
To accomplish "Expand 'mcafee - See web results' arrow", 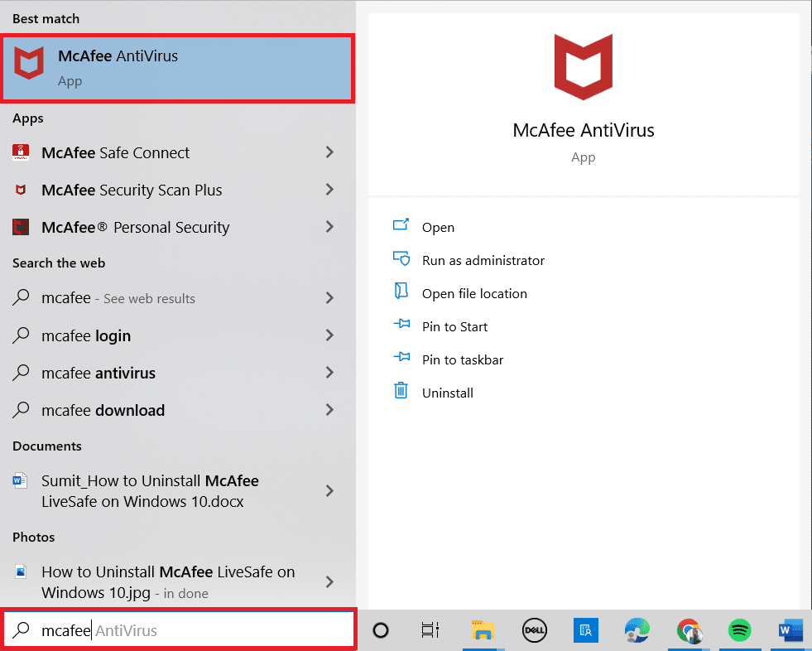I will pyautogui.click(x=329, y=297).
